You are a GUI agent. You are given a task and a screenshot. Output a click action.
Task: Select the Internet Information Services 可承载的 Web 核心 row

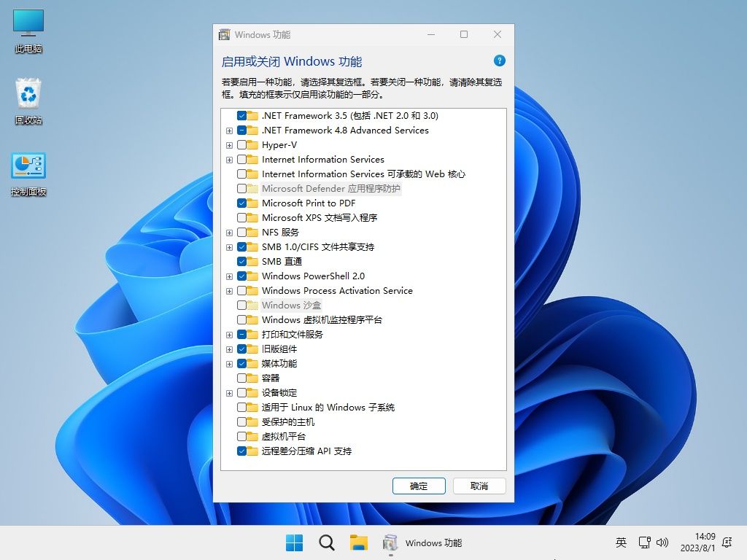click(363, 174)
